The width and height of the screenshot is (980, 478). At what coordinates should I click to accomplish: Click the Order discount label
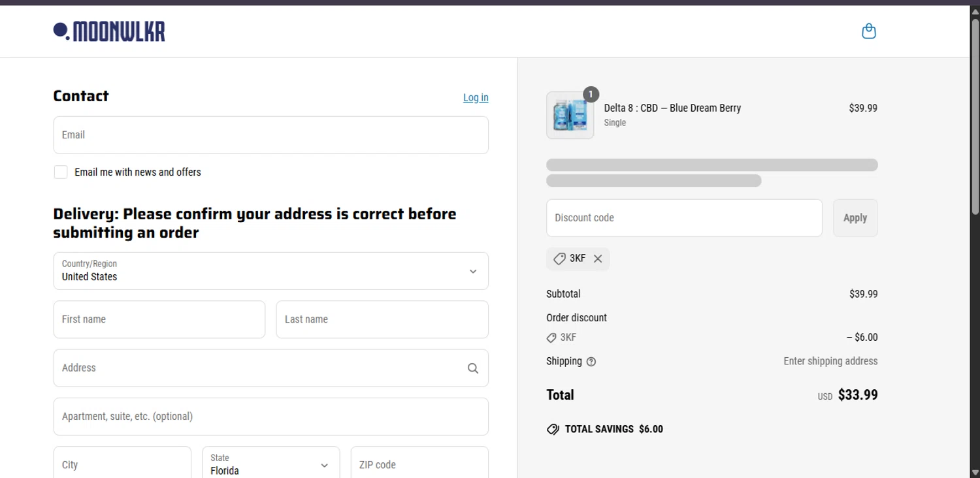tap(576, 318)
